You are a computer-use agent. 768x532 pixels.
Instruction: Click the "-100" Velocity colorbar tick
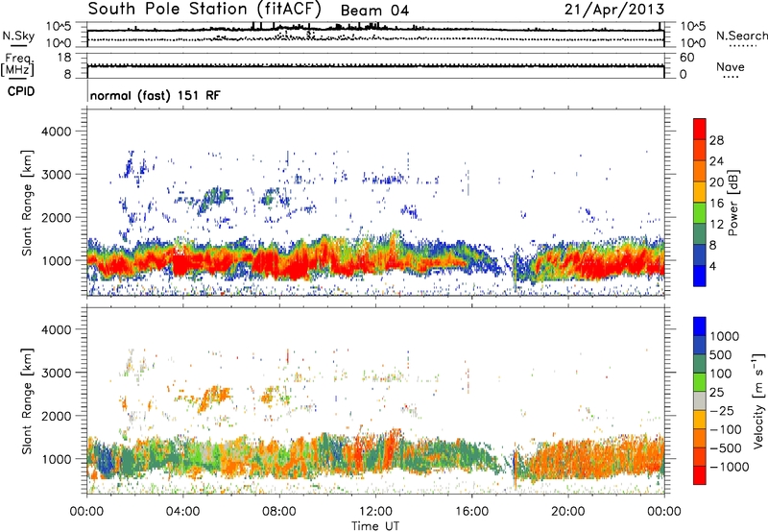pos(726,429)
